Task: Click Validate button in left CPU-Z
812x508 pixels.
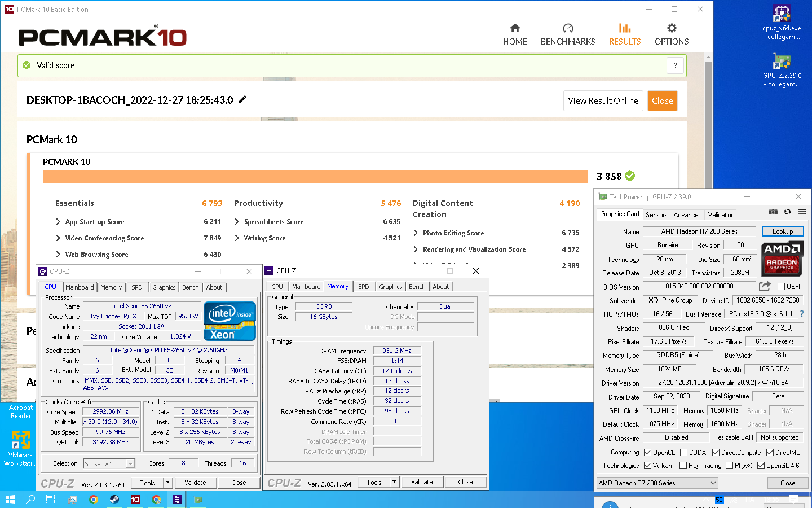Action: [195, 483]
